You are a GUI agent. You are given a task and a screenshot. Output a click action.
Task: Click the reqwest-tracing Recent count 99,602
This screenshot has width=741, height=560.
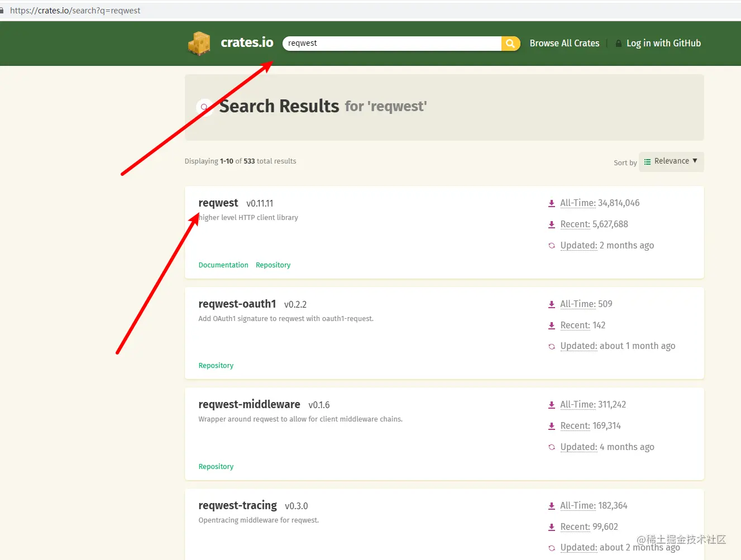click(605, 527)
